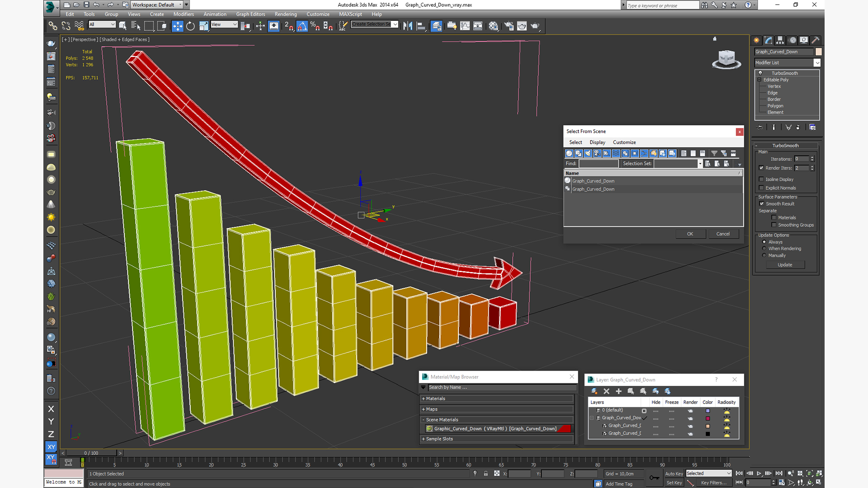Open the Modifiers menu

(x=184, y=14)
